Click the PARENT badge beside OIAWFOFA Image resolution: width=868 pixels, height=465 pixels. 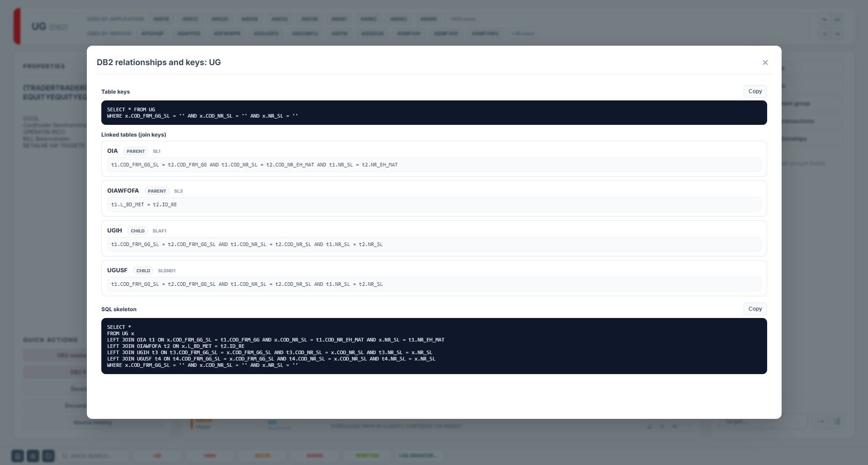157,191
